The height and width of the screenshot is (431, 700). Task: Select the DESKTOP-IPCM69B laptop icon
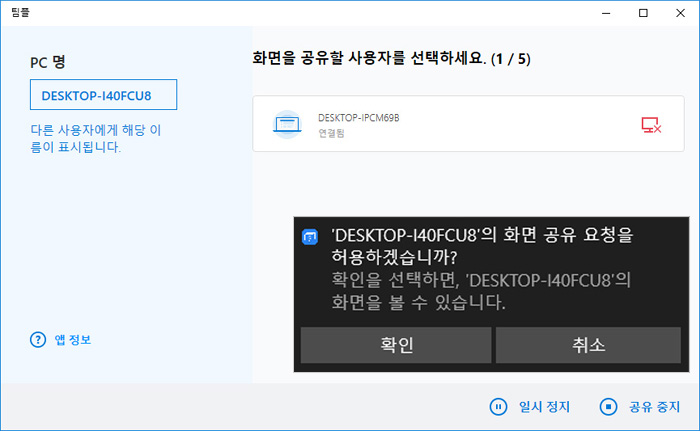click(x=287, y=124)
